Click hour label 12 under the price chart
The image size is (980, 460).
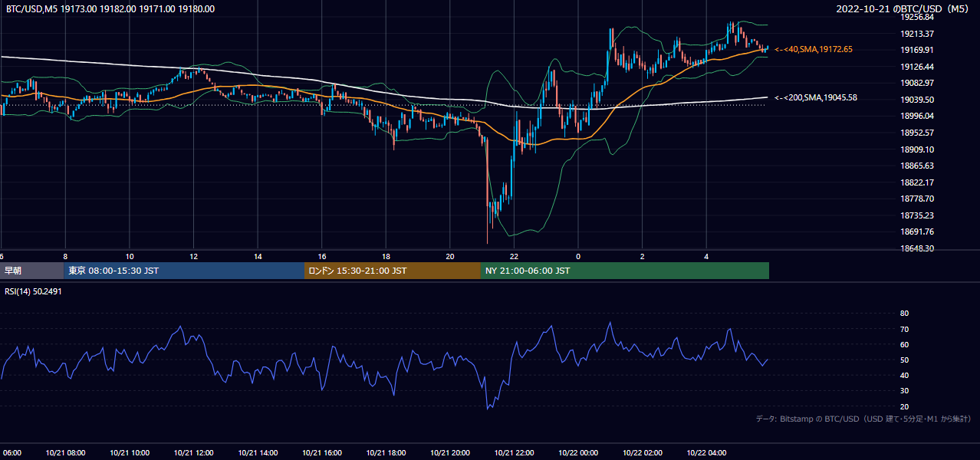pos(194,256)
